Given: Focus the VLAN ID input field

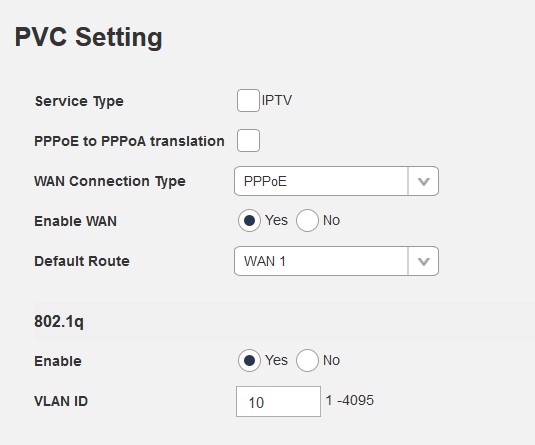Looking at the screenshot, I should click(278, 402).
